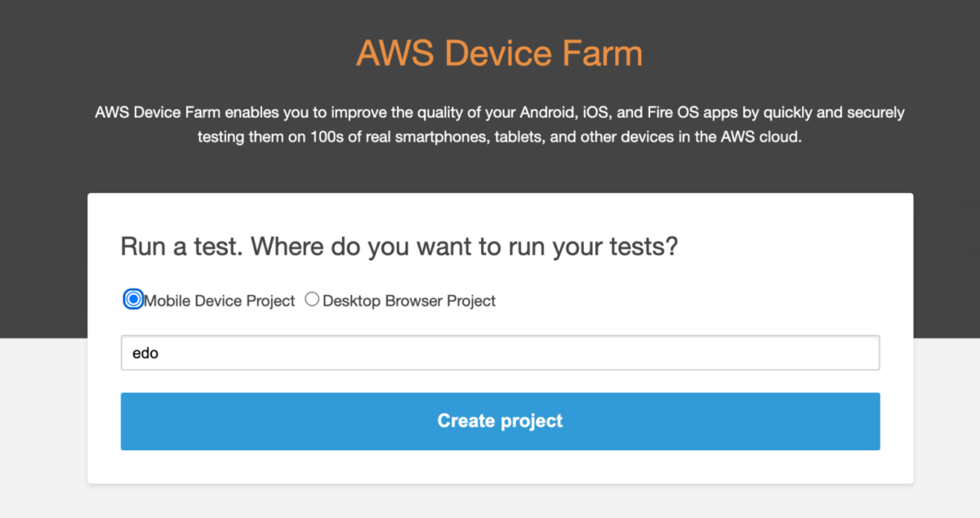Click the 'edo' text in the name field

145,353
